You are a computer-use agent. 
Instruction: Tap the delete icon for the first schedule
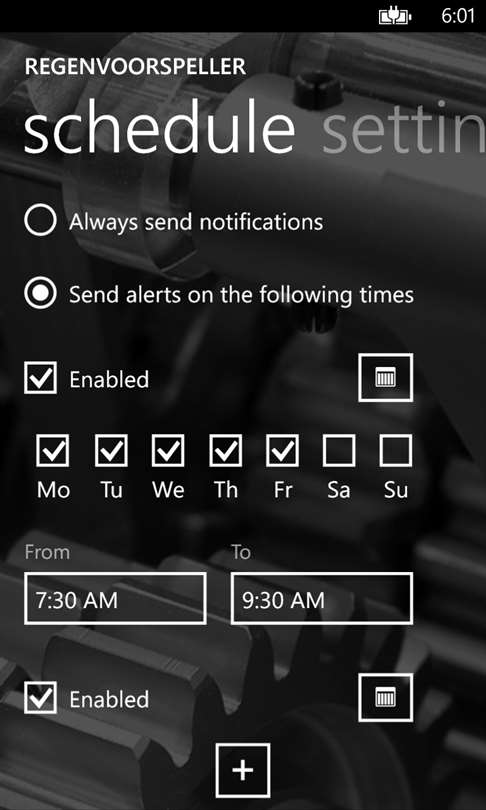pos(385,378)
